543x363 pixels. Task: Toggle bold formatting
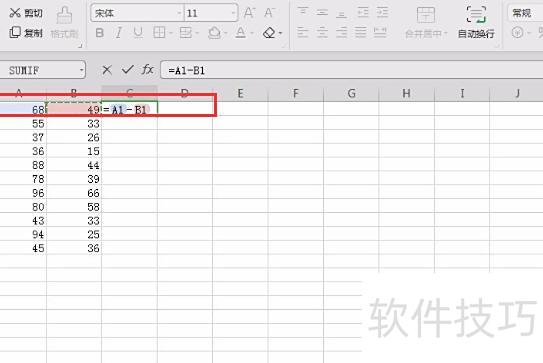(100, 33)
